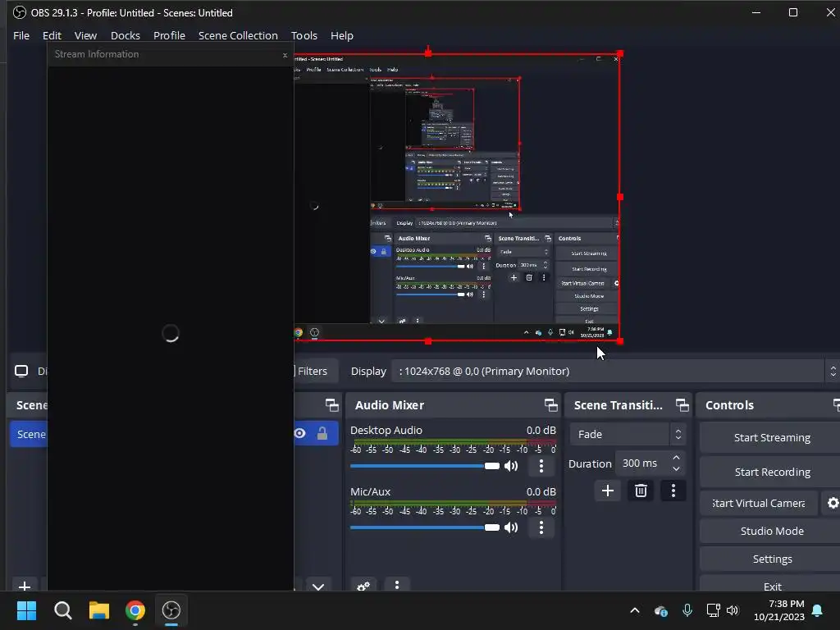Click the Start Streaming button

click(771, 438)
